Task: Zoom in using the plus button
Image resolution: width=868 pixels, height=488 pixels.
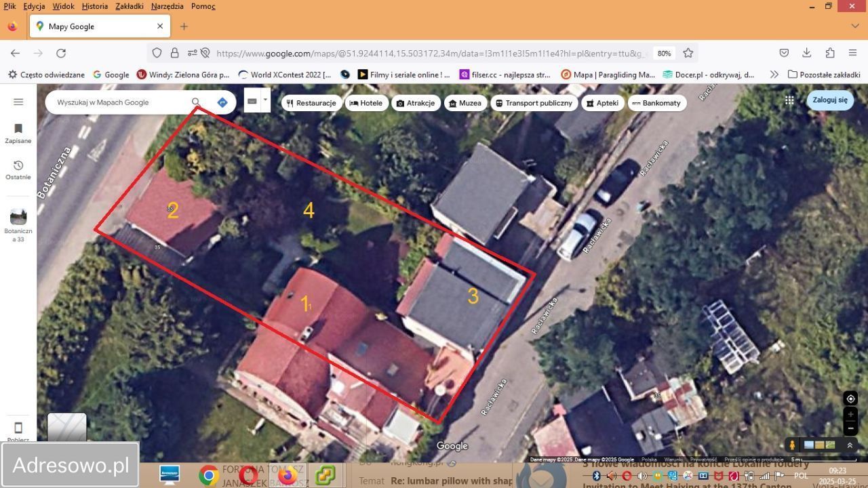Action: coord(850,415)
